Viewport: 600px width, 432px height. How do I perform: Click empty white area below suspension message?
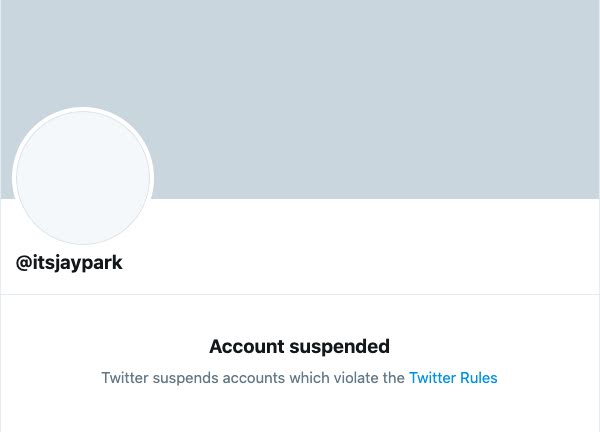pyautogui.click(x=300, y=412)
